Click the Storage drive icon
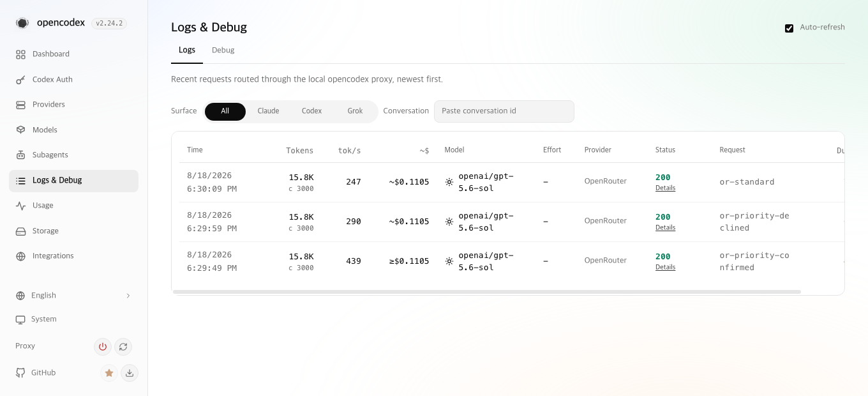The width and height of the screenshot is (868, 396). click(x=20, y=231)
